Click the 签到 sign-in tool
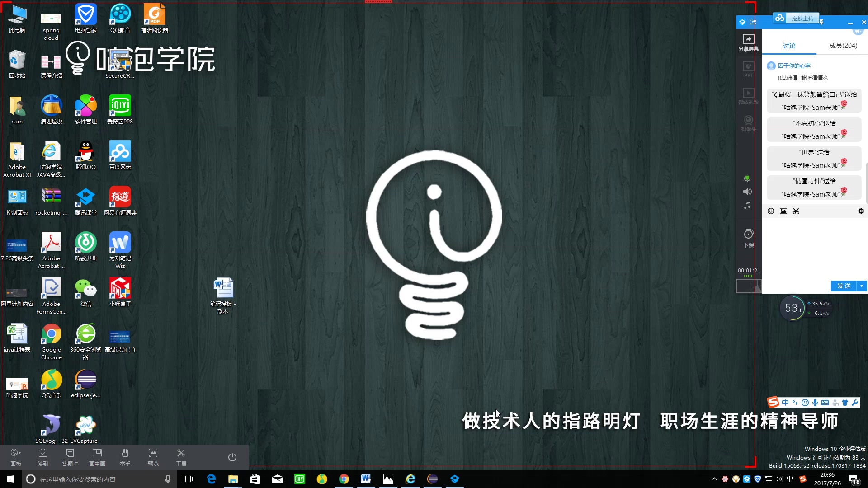This screenshot has height=488, width=868. [43, 457]
